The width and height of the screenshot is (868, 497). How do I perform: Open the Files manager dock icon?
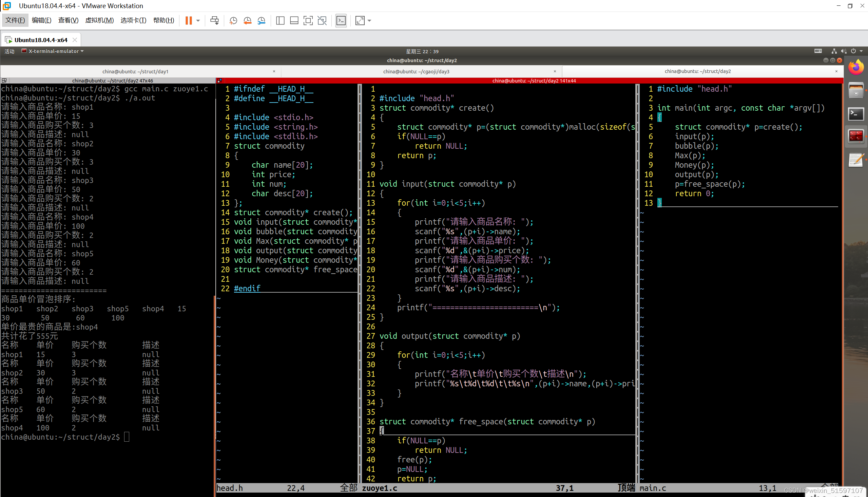pyautogui.click(x=856, y=90)
